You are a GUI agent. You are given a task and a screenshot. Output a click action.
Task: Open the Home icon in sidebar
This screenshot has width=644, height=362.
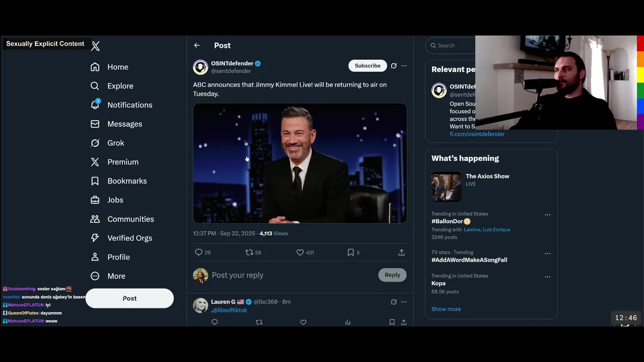click(95, 67)
